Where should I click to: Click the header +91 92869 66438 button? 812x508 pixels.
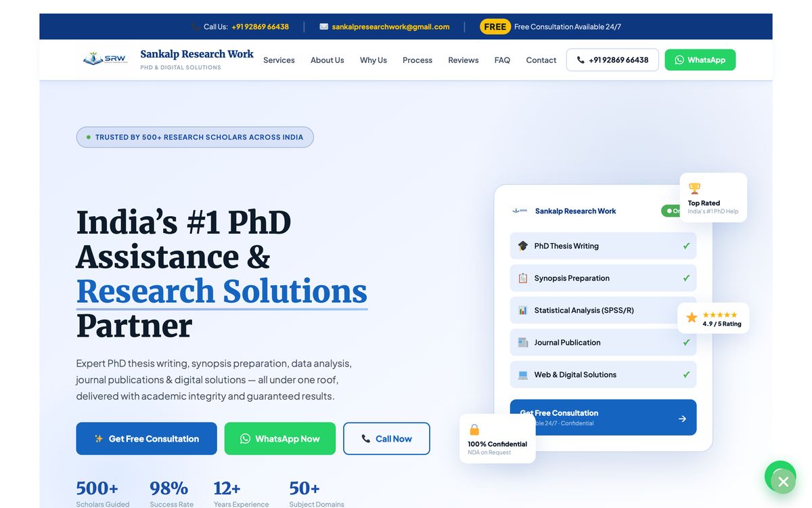[612, 60]
